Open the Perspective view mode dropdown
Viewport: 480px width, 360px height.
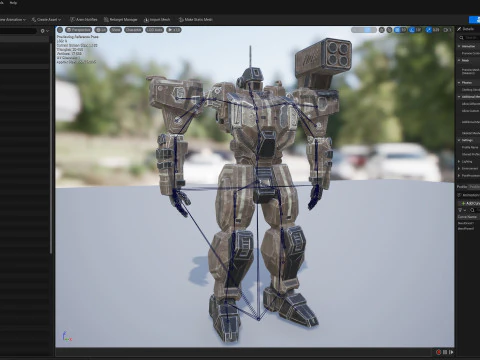(79, 30)
